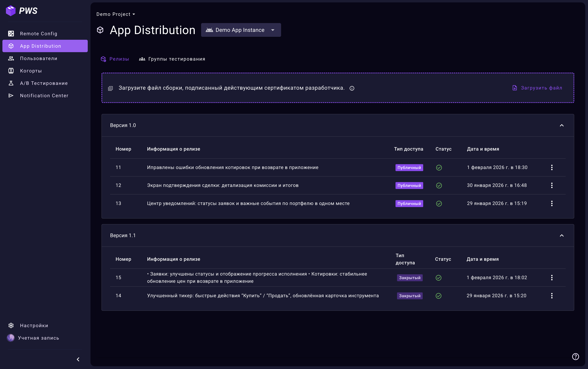The image size is (588, 369).
Task: Open Remote Config from sidebar
Action: (38, 34)
